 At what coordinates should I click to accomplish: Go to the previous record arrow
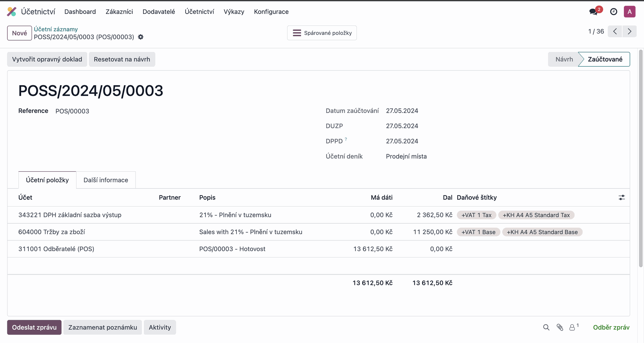pyautogui.click(x=615, y=32)
